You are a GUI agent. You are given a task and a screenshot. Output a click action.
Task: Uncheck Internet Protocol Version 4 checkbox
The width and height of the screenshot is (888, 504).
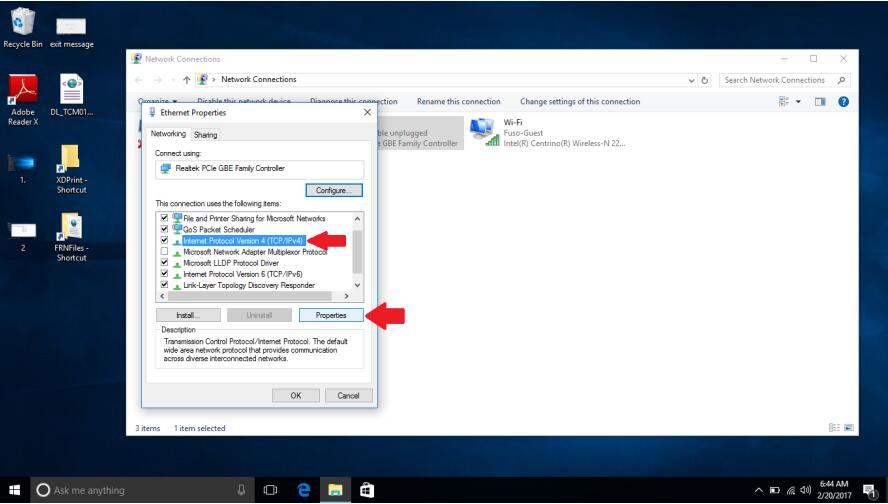point(164,240)
